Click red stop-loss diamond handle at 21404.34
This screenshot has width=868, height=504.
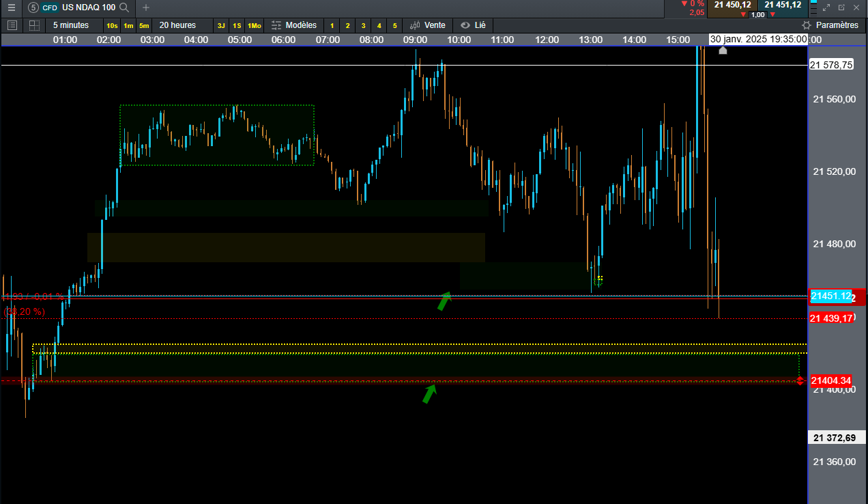[x=801, y=380]
